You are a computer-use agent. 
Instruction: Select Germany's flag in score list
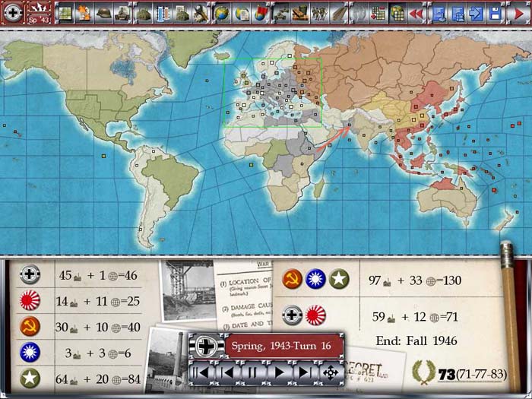coord(30,274)
